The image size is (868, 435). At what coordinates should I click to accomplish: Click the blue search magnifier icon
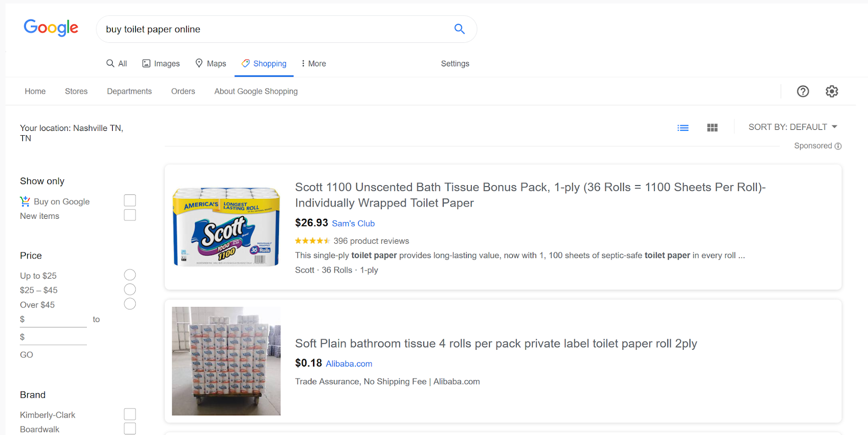click(x=459, y=29)
